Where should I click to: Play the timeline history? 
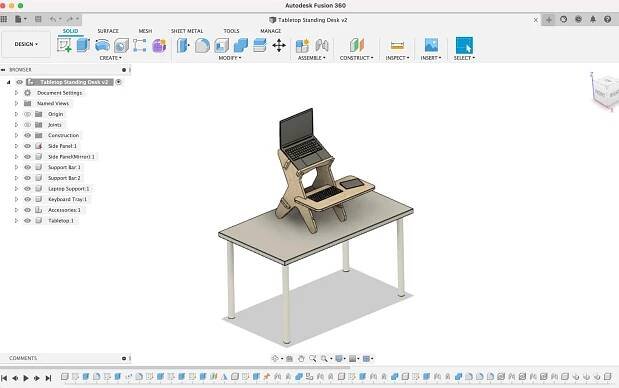(x=26, y=378)
